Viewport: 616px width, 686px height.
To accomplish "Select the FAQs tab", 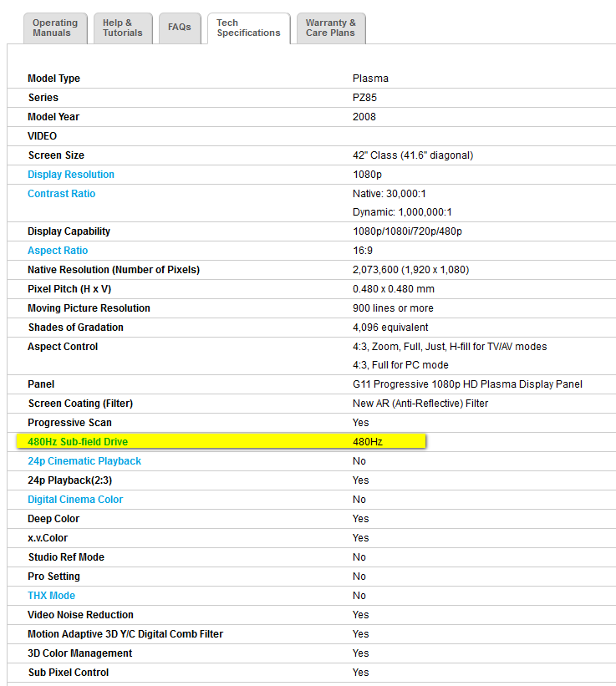I will tap(179, 28).
